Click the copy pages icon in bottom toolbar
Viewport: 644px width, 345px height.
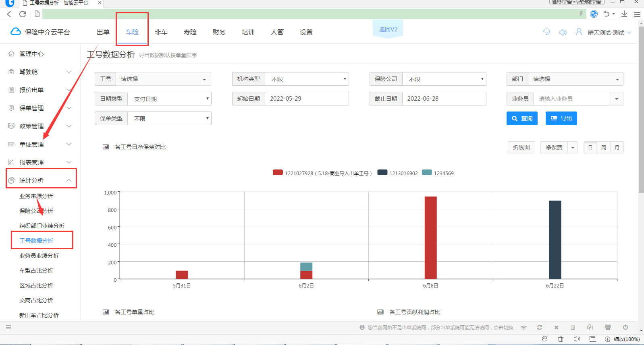[590, 327]
